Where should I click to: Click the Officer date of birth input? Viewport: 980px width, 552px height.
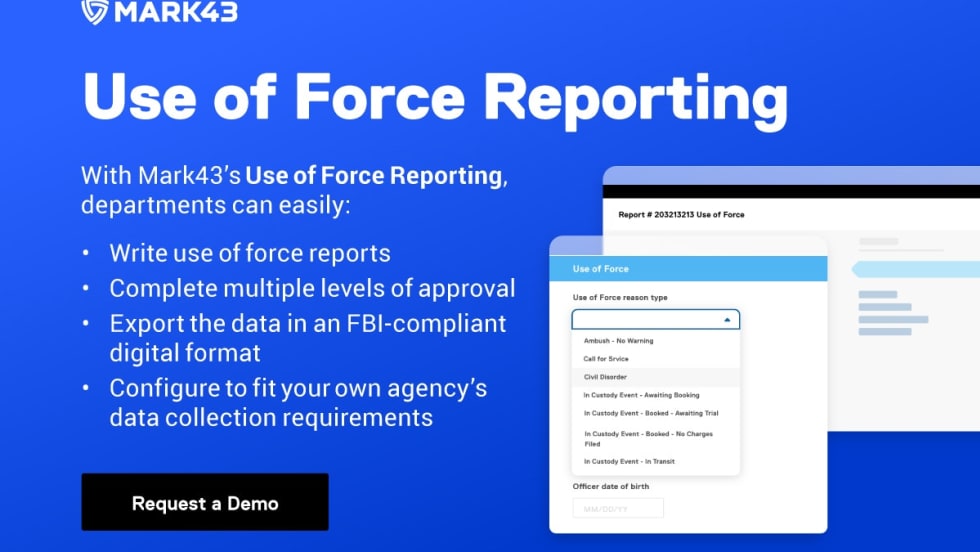tap(617, 508)
